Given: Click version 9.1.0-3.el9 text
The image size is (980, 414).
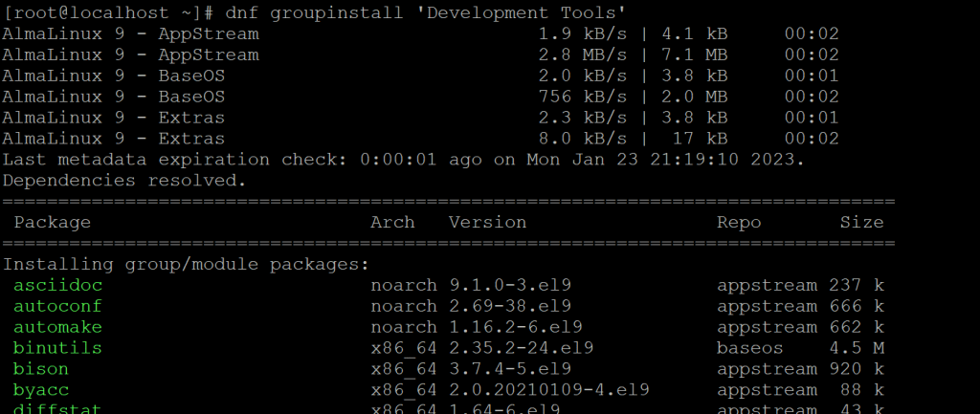Looking at the screenshot, I should (510, 285).
